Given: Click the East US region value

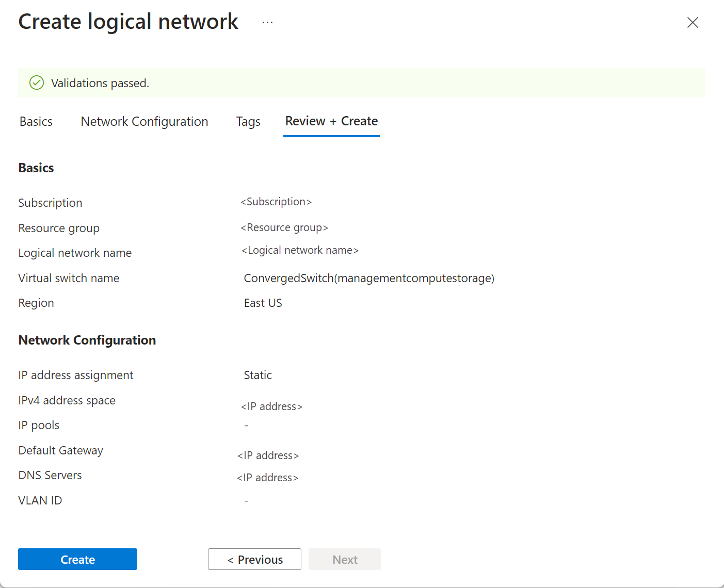Looking at the screenshot, I should point(263,303).
